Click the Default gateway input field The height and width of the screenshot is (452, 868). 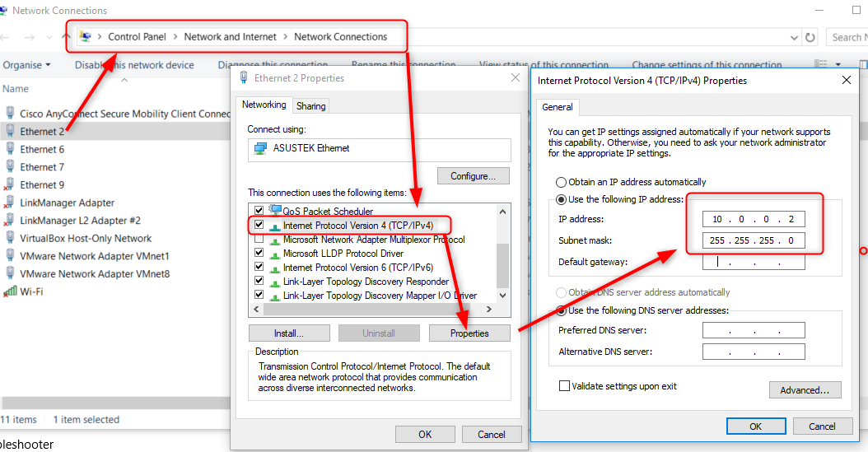pyautogui.click(x=754, y=263)
